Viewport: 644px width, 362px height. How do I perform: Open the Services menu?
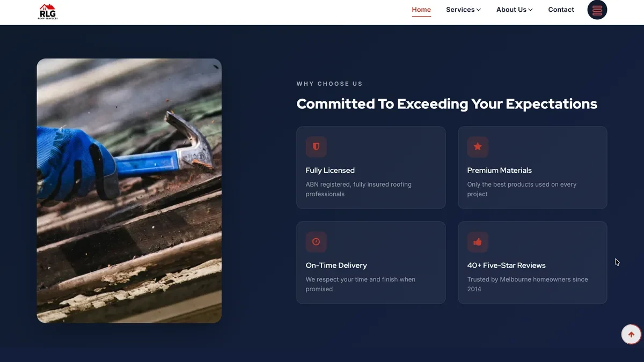pyautogui.click(x=464, y=10)
